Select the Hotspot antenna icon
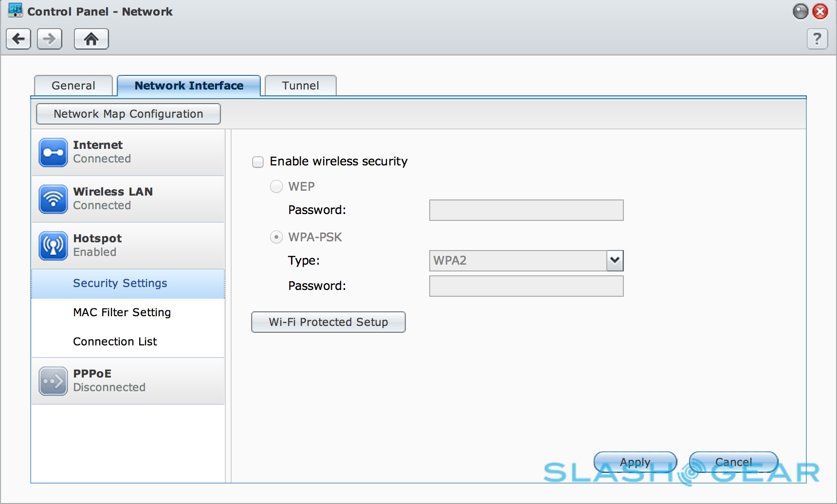Image resolution: width=837 pixels, height=504 pixels. (x=53, y=246)
